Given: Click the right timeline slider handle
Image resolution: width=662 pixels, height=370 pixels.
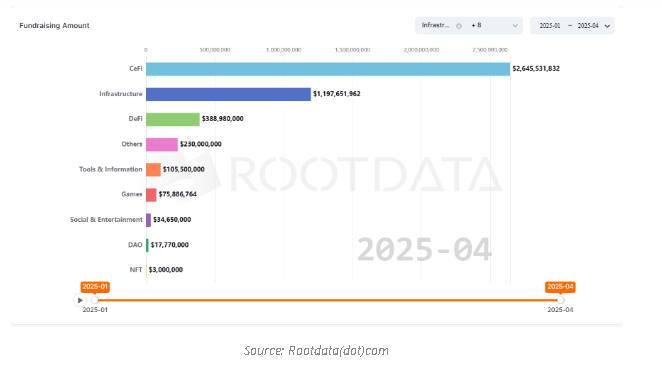Looking at the screenshot, I should point(561,300).
